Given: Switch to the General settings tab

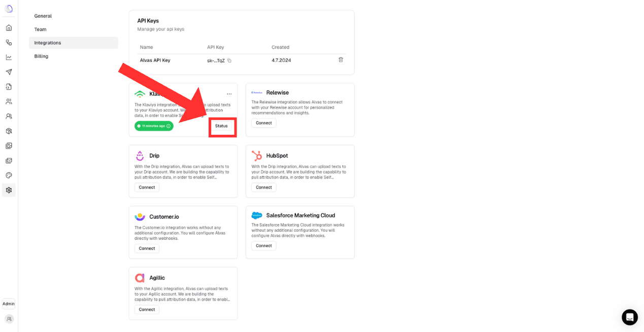Looking at the screenshot, I should point(43,16).
